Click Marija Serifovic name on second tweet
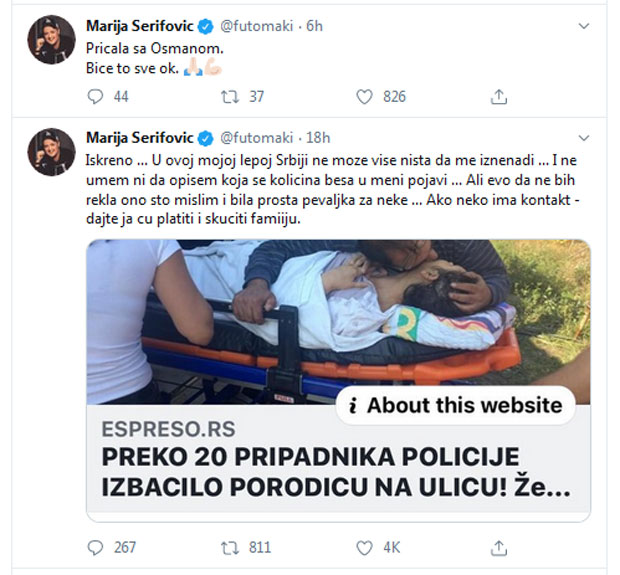Image resolution: width=620 pixels, height=575 pixels. [142, 137]
